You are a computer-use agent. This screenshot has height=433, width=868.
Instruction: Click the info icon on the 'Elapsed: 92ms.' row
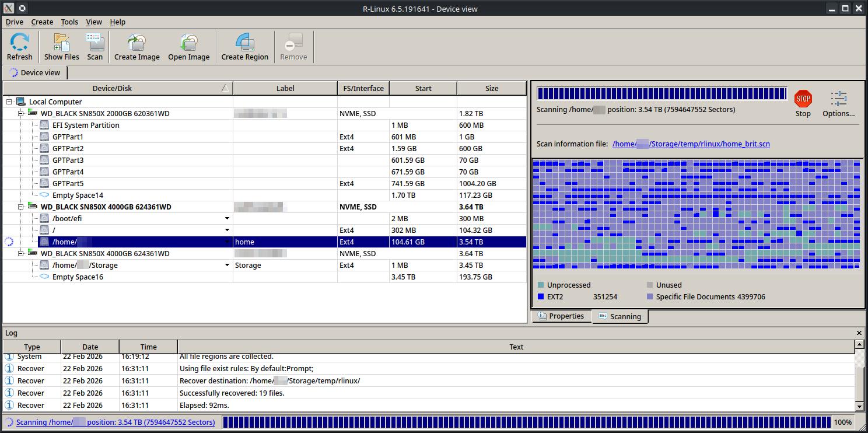tap(9, 405)
